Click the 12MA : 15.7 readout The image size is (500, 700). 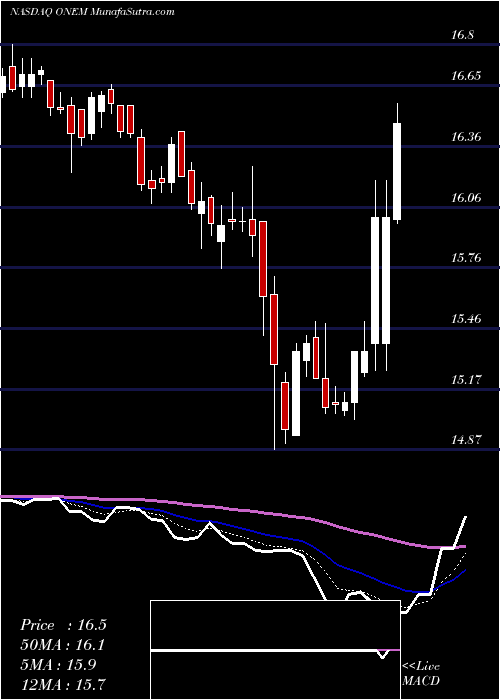[x=63, y=684]
